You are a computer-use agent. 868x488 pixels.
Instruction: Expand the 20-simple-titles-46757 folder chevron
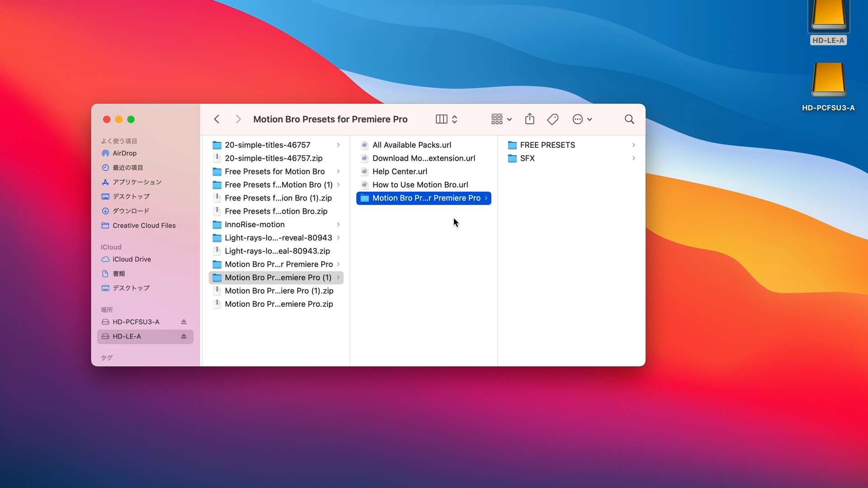(338, 145)
